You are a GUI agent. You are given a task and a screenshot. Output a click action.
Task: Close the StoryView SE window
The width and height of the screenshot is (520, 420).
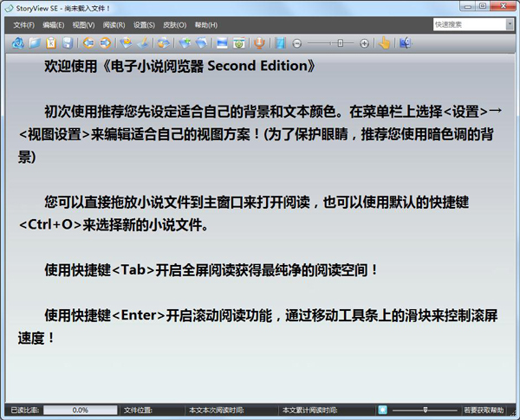click(503, 6)
